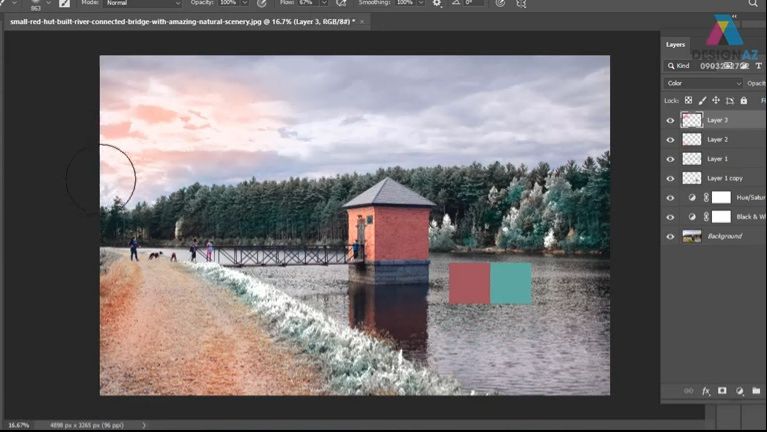
Task: Create a new layer group folder
Action: [x=756, y=391]
